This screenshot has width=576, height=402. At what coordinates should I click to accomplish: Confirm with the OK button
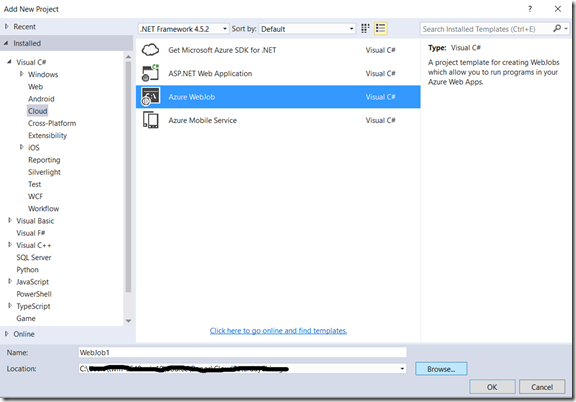click(x=492, y=387)
